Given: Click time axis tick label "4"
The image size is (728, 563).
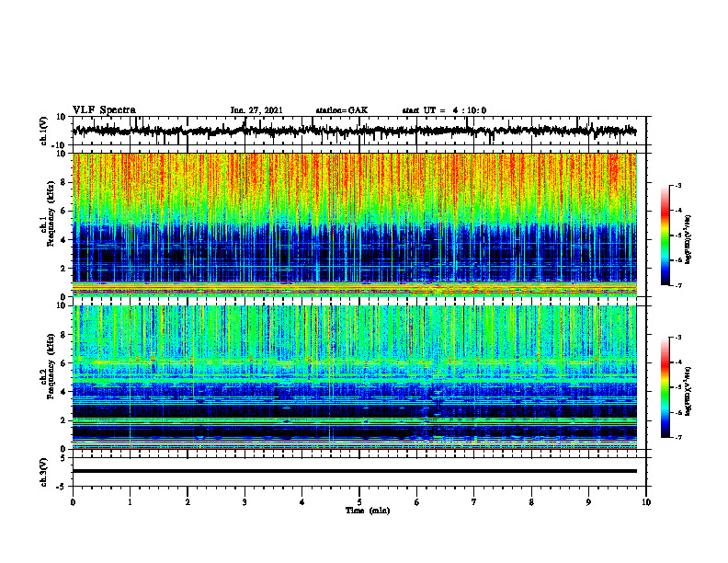Looking at the screenshot, I should click(302, 502).
